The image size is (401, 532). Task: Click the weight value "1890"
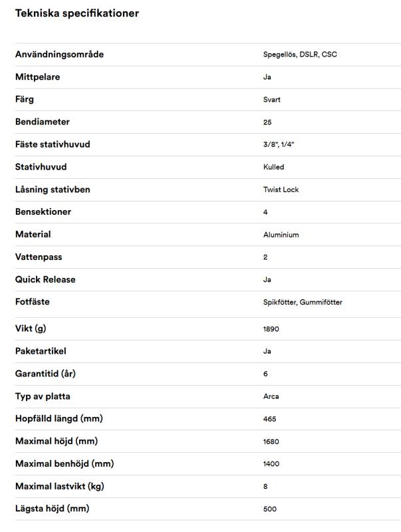(x=271, y=329)
